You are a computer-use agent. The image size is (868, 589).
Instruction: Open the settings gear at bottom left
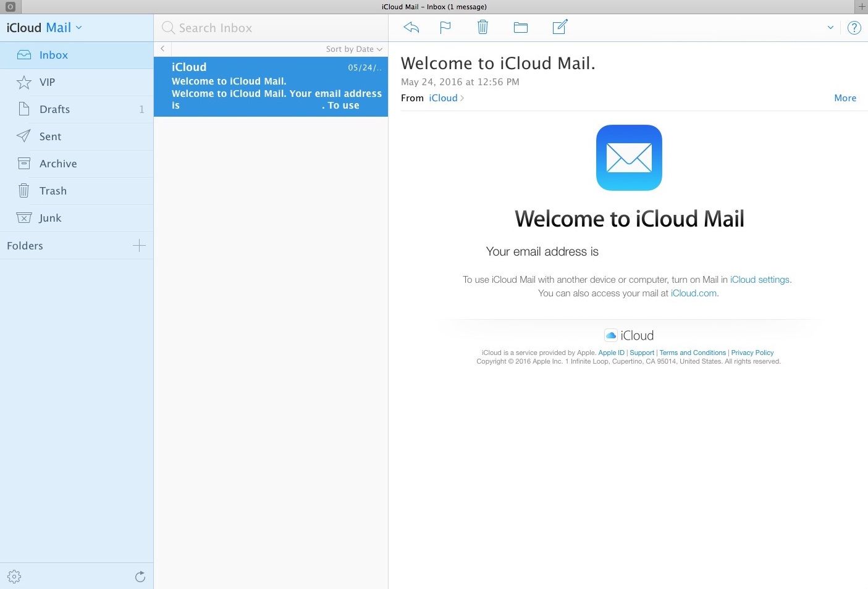coord(14,576)
